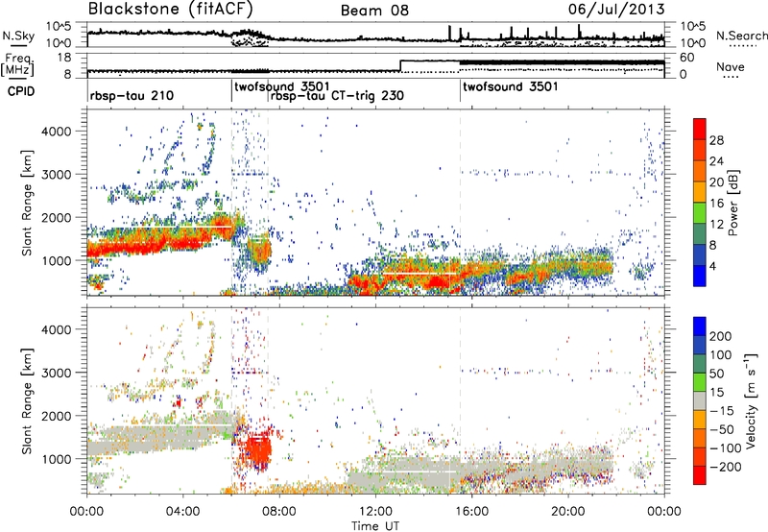768x532 pixels.
Task: Click the "16:00" time tick label
Action: 471,512
